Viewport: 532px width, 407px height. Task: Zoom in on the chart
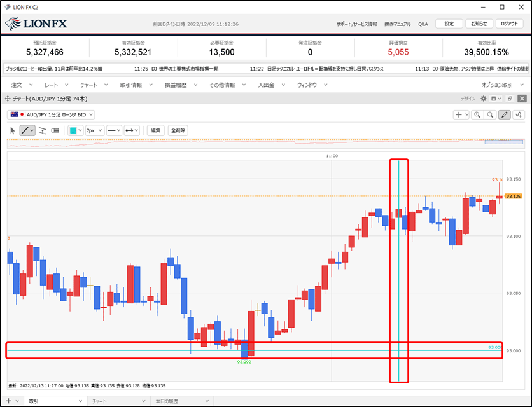click(477, 115)
